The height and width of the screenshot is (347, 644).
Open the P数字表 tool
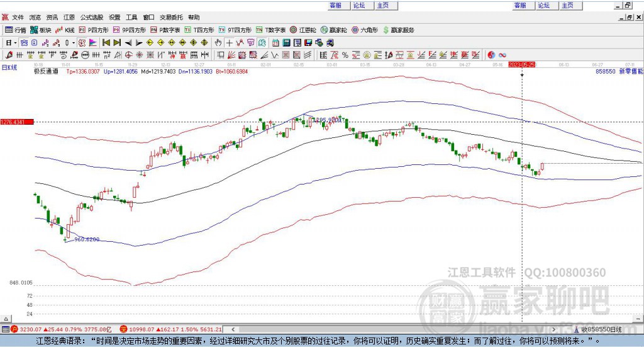coord(165,30)
